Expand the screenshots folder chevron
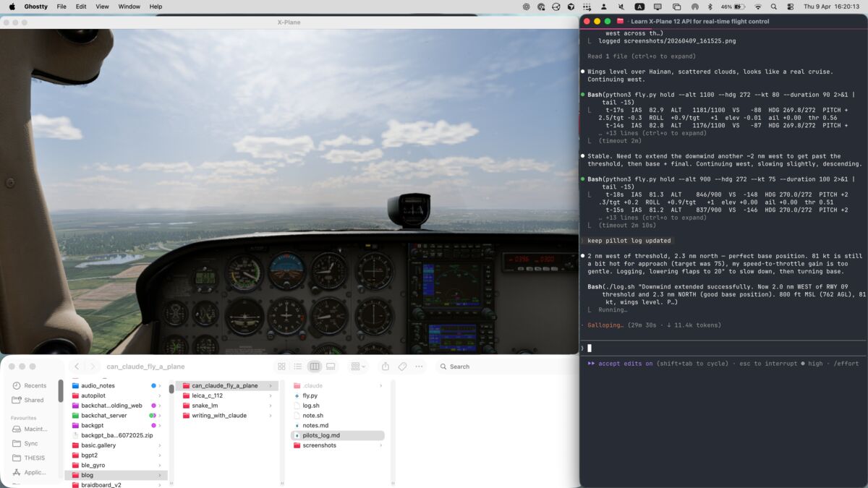Screen dimensions: 868x488 pyautogui.click(x=380, y=445)
